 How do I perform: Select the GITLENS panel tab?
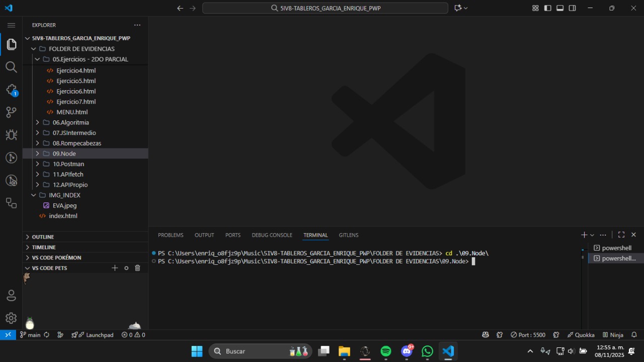pyautogui.click(x=348, y=235)
